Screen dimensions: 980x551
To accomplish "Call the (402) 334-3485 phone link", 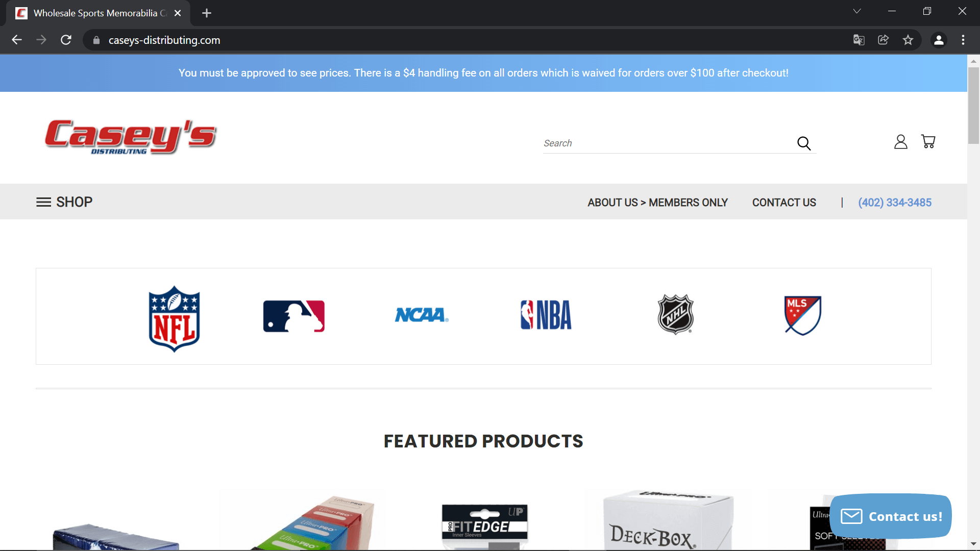I will click(894, 203).
